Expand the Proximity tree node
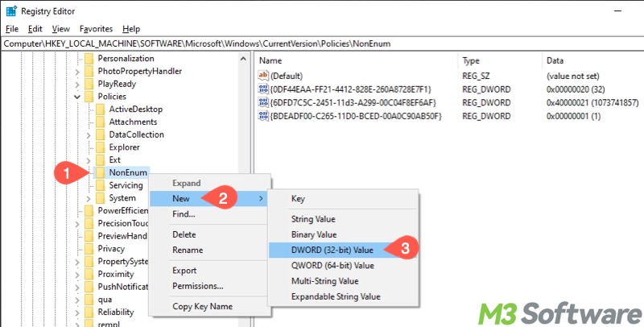The width and height of the screenshot is (644, 327). (77, 275)
